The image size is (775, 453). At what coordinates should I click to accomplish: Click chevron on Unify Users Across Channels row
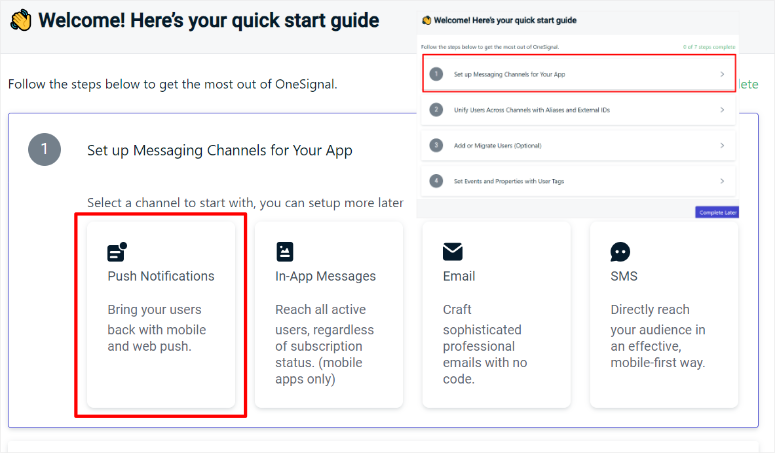(722, 110)
